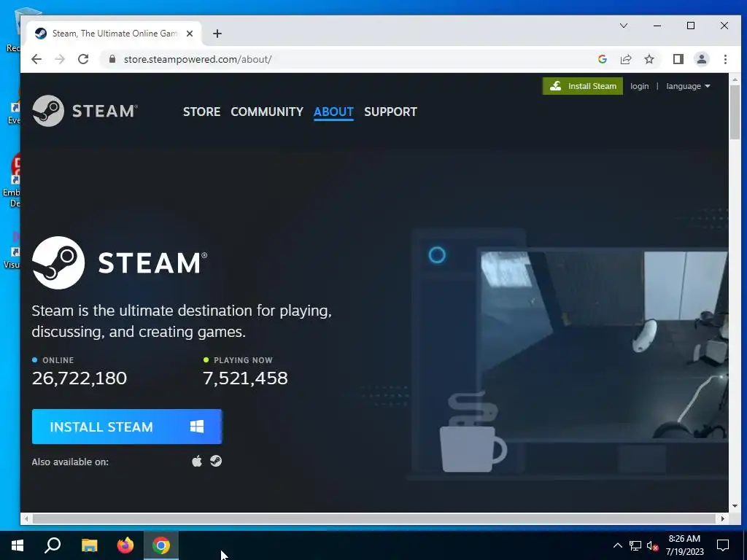Viewport: 747px width, 560px height.
Task: Open the STORE menu item
Action: point(201,112)
